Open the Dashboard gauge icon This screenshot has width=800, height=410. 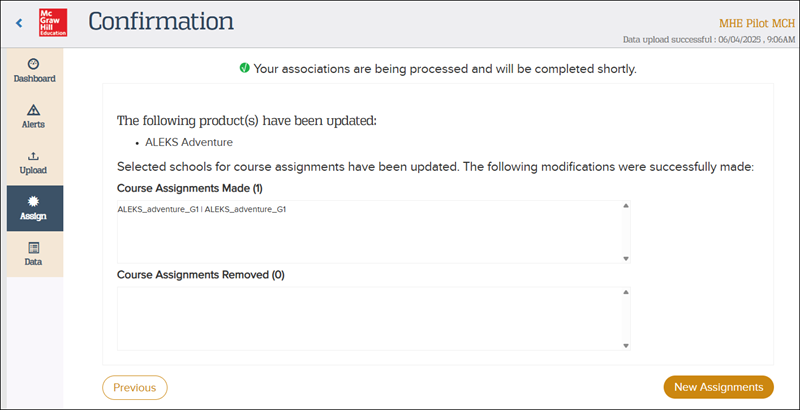coord(34,63)
